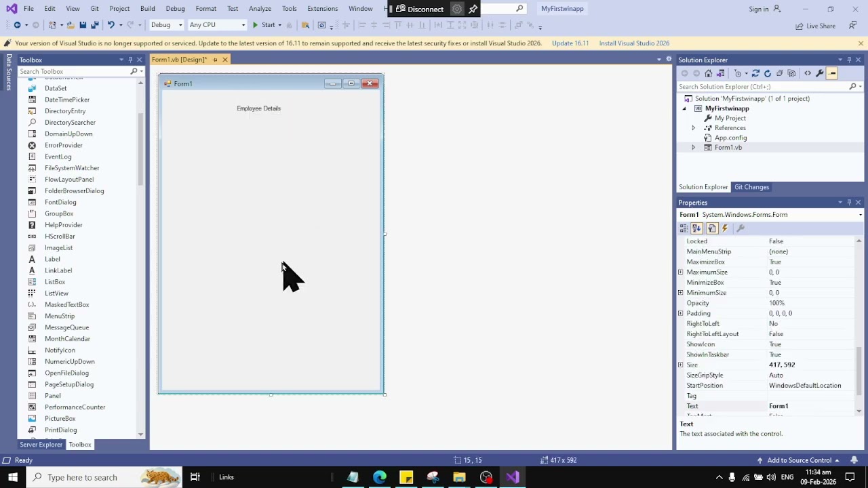This screenshot has height=488, width=868.
Task: Open the Build menu
Action: coord(147,9)
